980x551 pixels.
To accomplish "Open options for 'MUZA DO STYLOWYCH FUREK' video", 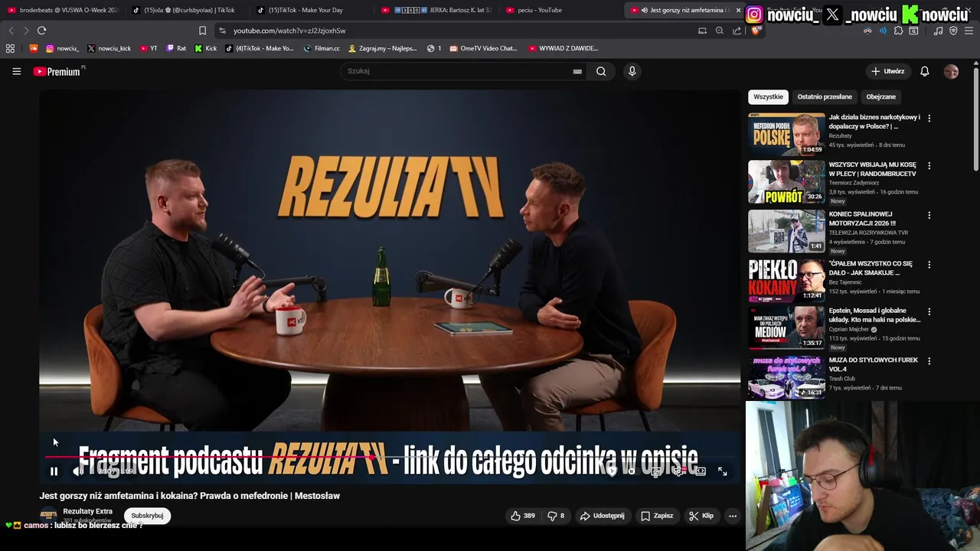I will click(929, 361).
